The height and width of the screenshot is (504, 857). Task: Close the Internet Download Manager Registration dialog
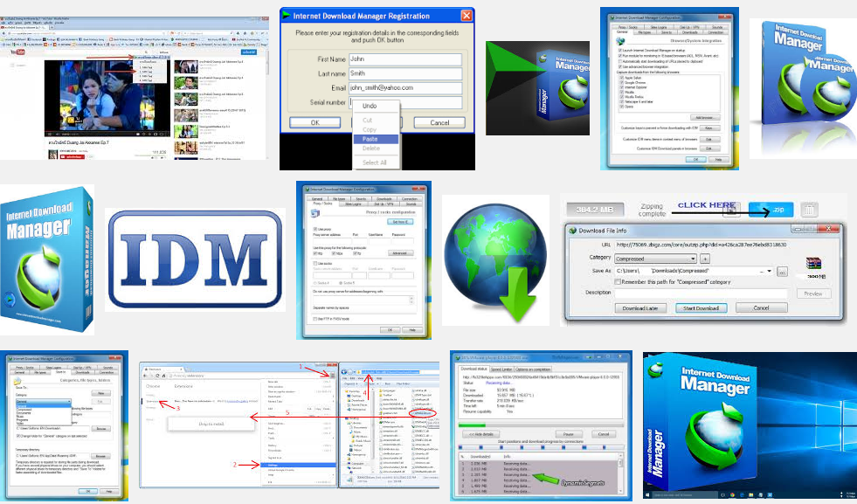[x=467, y=16]
